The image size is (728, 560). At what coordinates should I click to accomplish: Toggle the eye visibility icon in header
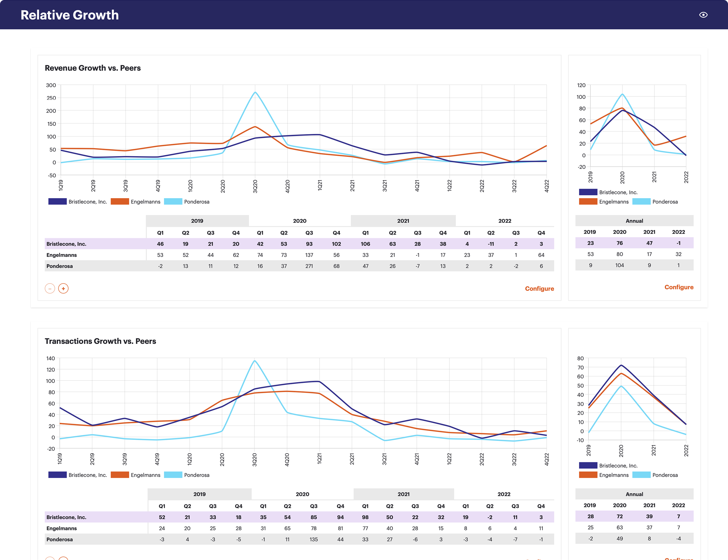703,15
